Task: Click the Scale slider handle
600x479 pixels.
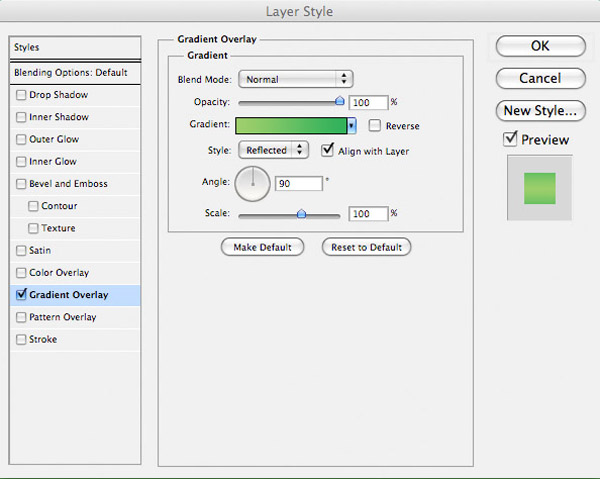Action: [302, 213]
